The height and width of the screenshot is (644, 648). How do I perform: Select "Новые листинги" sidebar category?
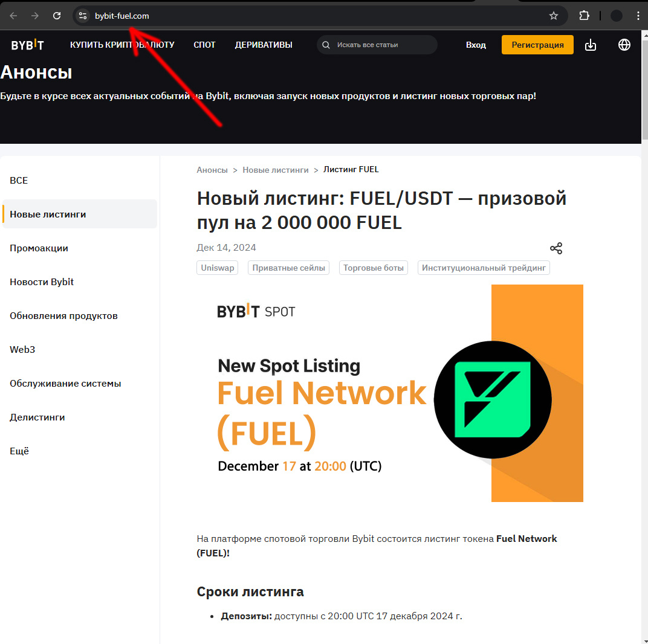[x=80, y=214]
